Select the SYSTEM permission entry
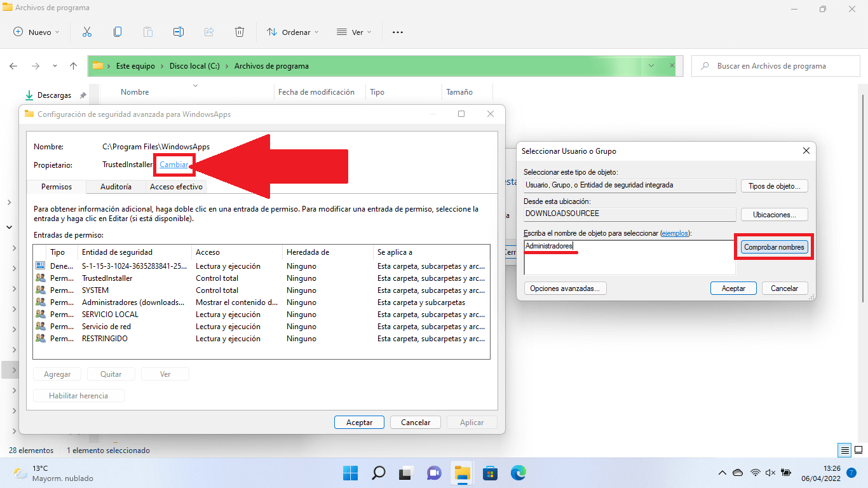868x488 pixels. pos(262,290)
